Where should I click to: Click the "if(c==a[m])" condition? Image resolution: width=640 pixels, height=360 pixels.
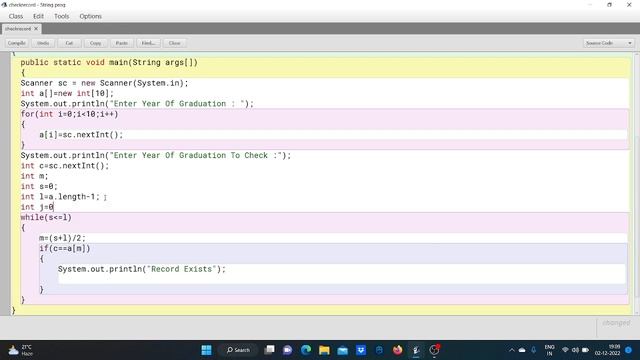coord(65,249)
